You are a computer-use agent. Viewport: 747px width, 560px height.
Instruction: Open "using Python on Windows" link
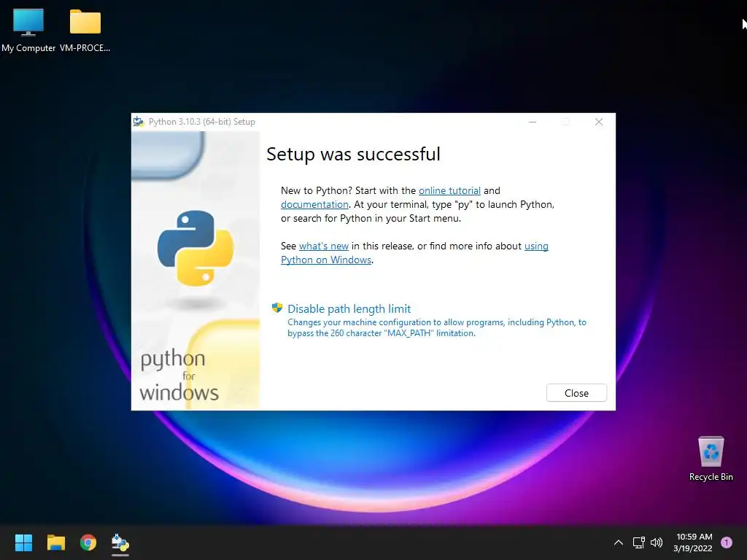point(414,253)
